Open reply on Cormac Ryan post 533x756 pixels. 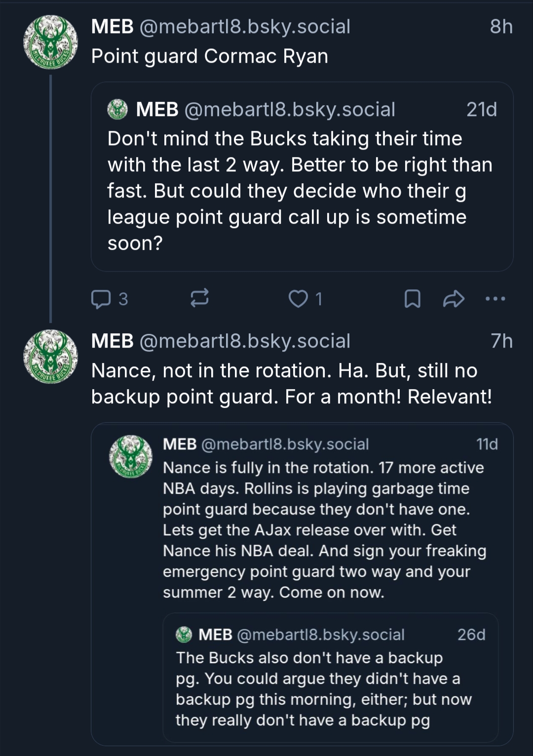tap(102, 299)
